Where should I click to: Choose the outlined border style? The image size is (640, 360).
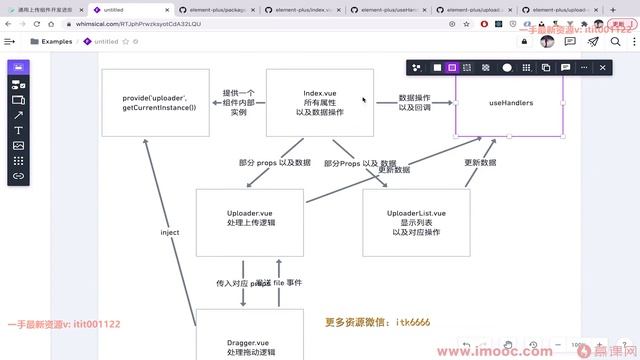coord(452,68)
